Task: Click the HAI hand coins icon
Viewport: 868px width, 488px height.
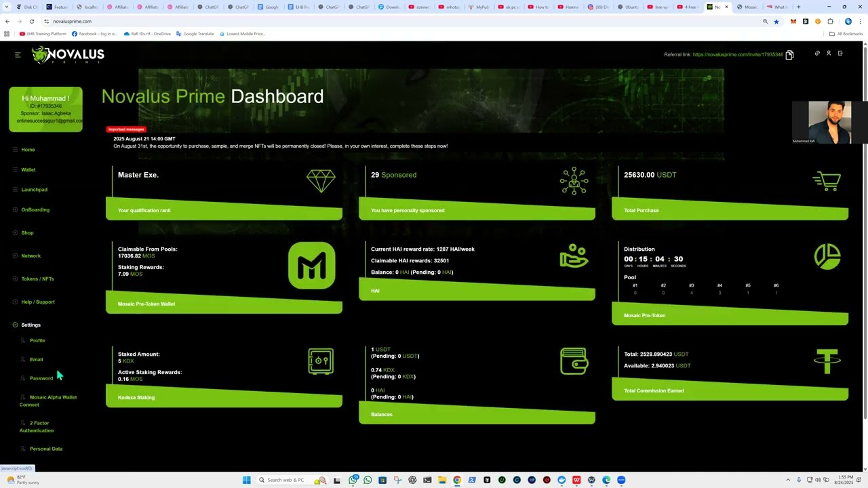Action: point(574,256)
